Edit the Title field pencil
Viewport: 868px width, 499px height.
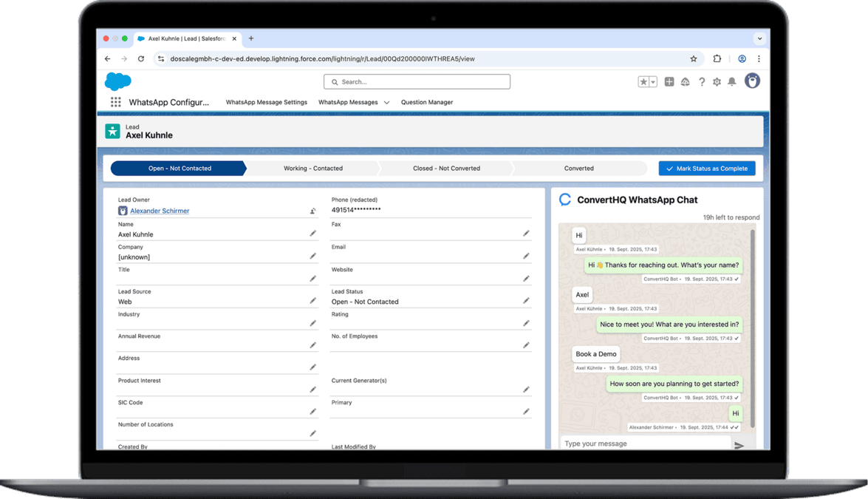312,279
